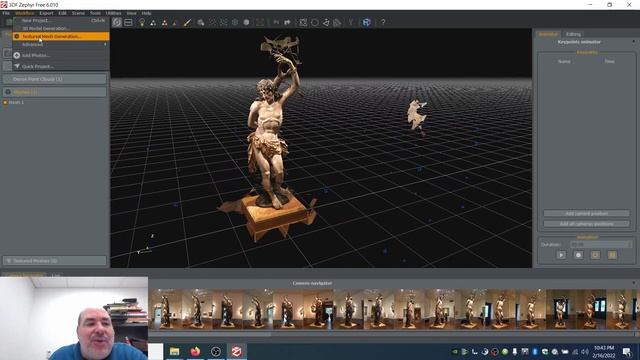640x360 pixels.
Task: Show sparse point cloud white triangles icon
Action: [x=153, y=23]
